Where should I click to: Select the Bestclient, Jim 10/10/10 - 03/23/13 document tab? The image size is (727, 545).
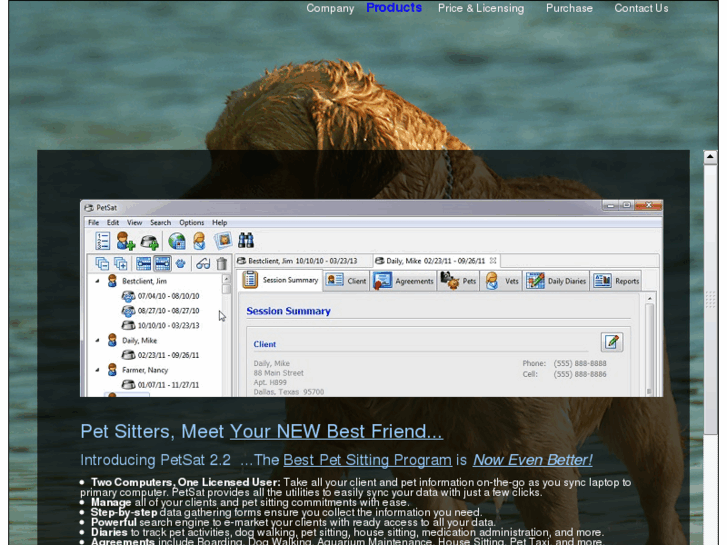tap(303, 261)
